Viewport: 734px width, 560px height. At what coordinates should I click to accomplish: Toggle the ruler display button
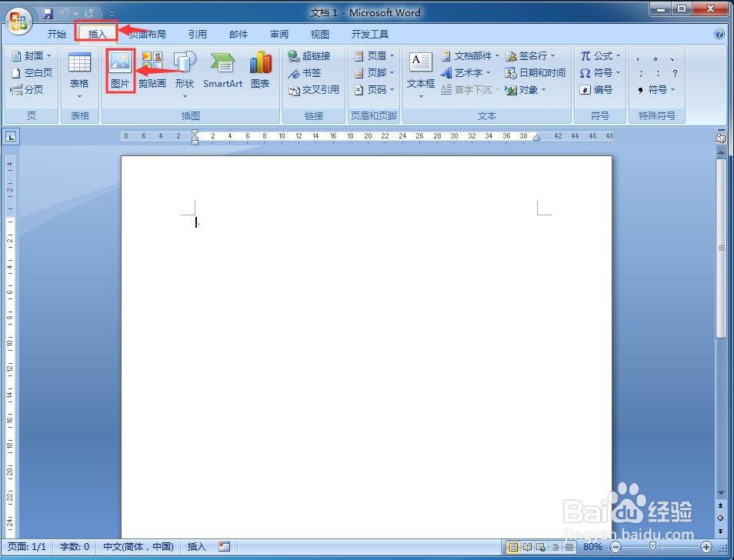[721, 138]
